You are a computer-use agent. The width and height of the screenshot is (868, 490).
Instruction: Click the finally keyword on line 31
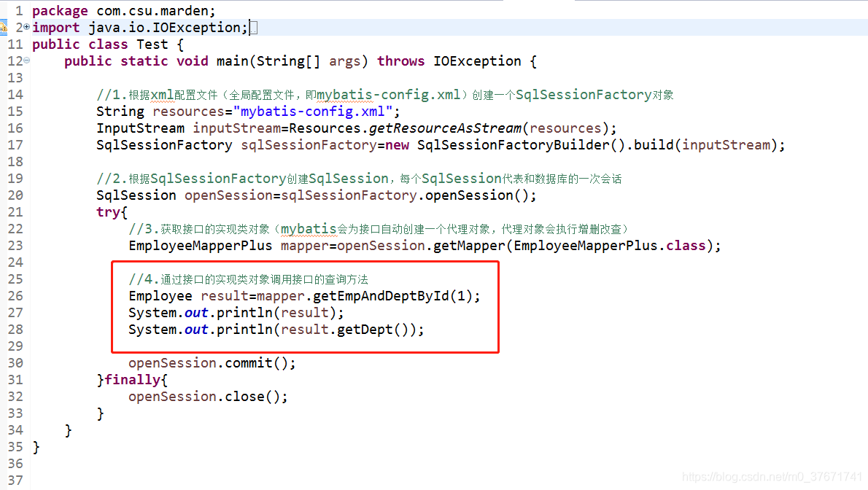[132, 380]
